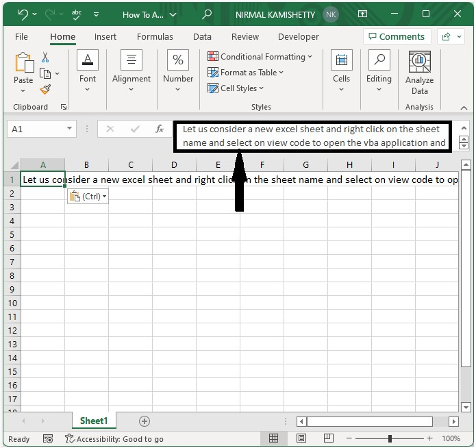Open the Clipboard dialog launcher
The height and width of the screenshot is (448, 476).
[x=64, y=107]
